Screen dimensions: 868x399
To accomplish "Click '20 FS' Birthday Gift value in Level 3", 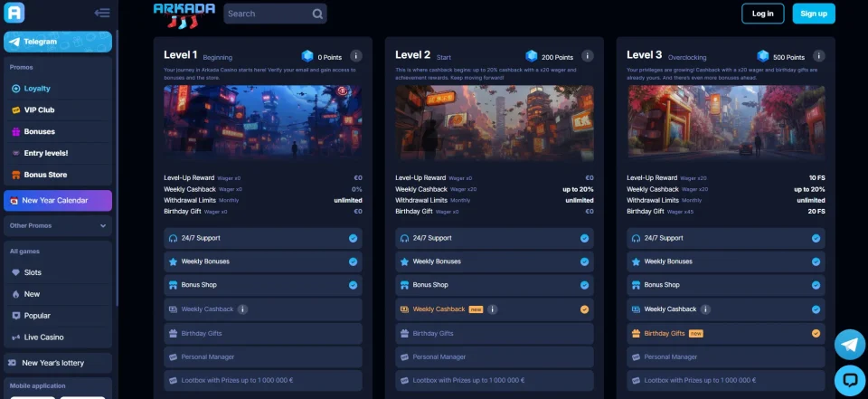I will click(816, 212).
